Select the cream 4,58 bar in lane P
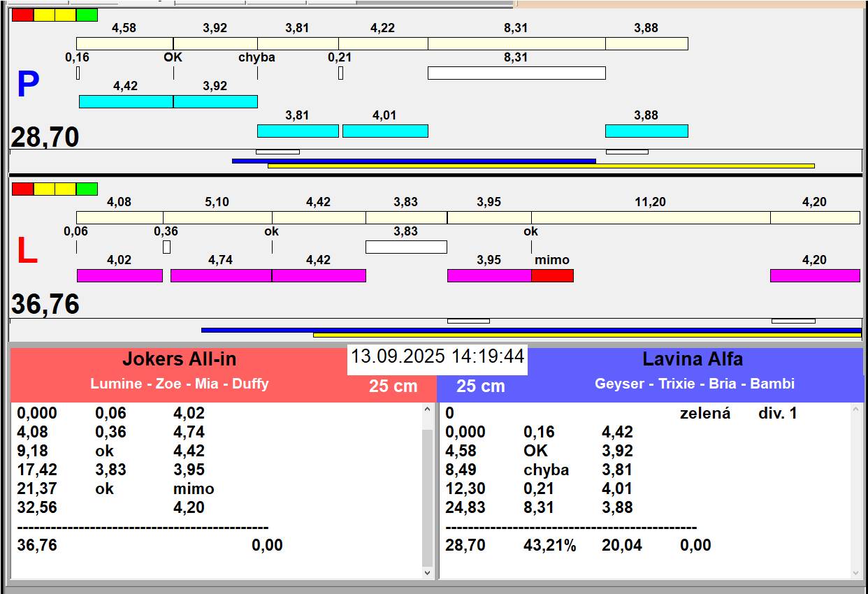This screenshot has height=594, width=868. tap(124, 43)
